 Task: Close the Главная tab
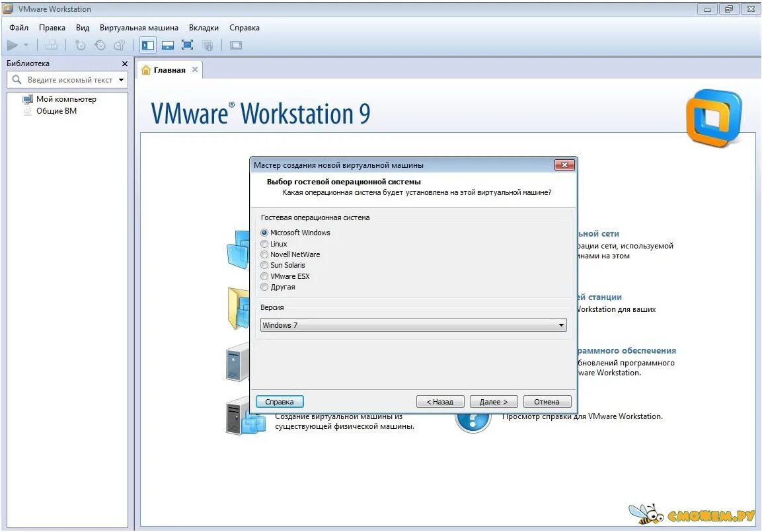tap(195, 69)
